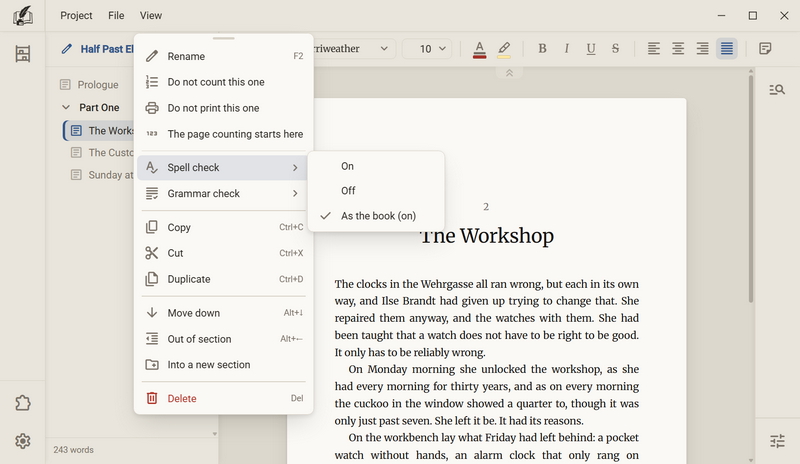This screenshot has width=800, height=464.
Task: Open the Project menu
Action: point(76,15)
